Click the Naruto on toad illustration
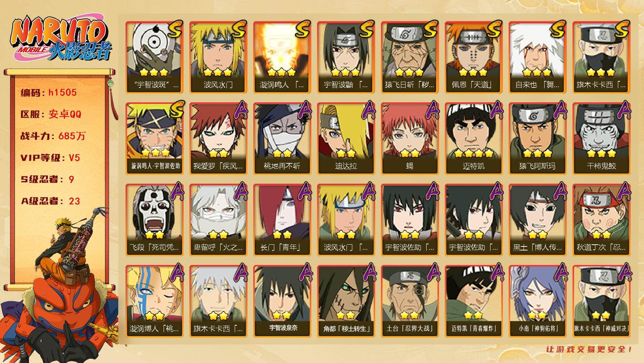 click(x=60, y=287)
